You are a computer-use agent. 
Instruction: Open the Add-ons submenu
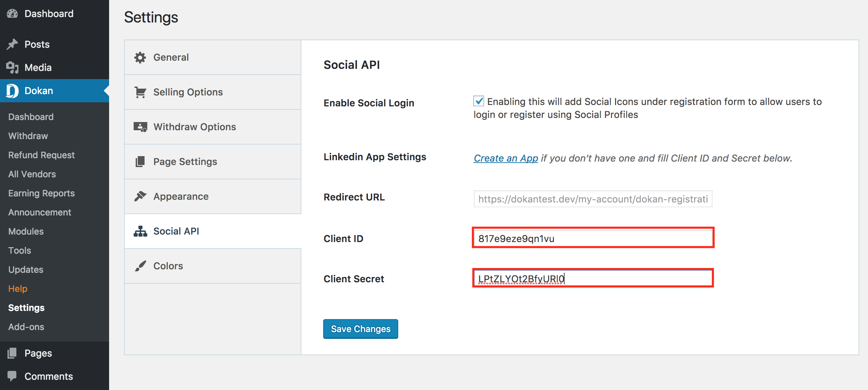(x=26, y=327)
